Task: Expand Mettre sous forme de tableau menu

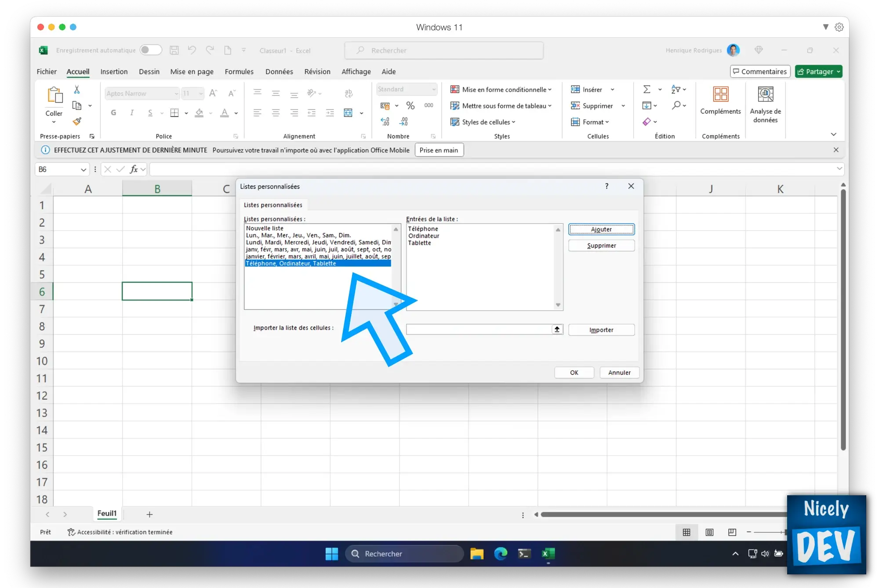Action: [x=501, y=106]
